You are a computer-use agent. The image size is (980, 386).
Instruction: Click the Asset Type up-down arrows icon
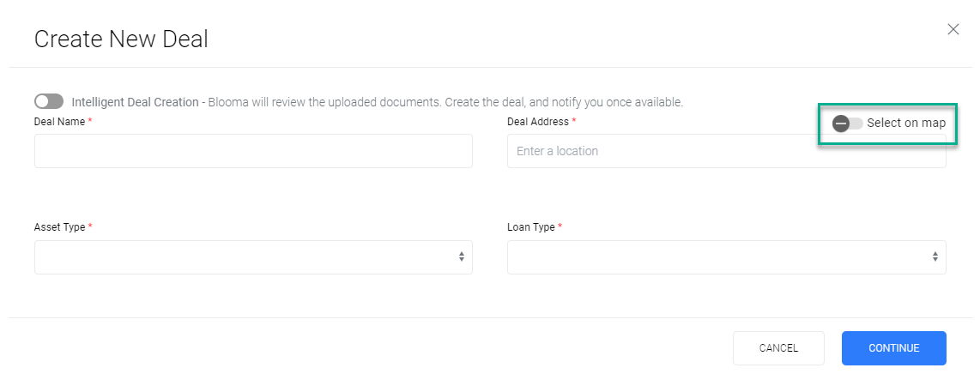tap(462, 257)
